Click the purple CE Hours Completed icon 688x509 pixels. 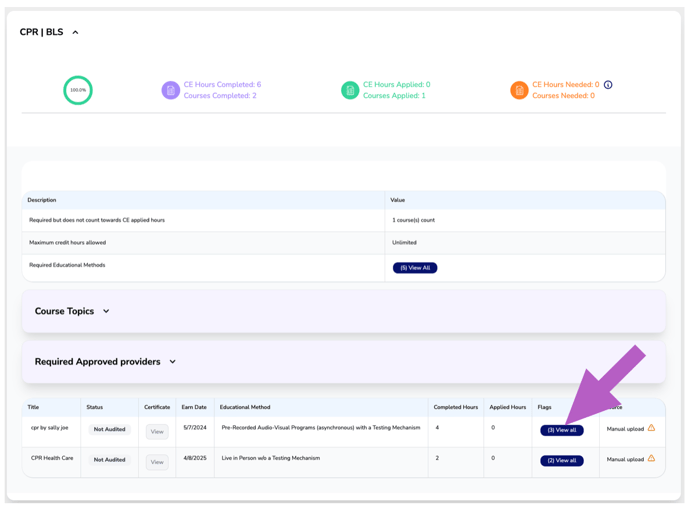click(171, 90)
